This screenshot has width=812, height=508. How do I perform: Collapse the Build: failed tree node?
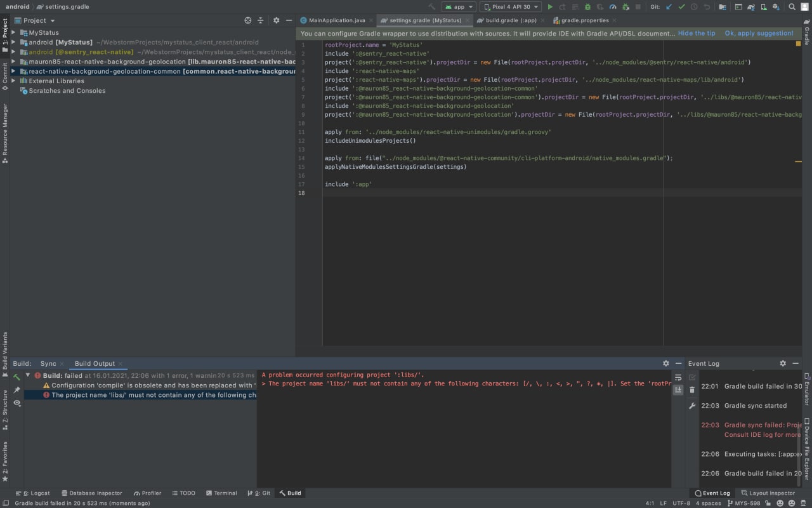click(28, 375)
